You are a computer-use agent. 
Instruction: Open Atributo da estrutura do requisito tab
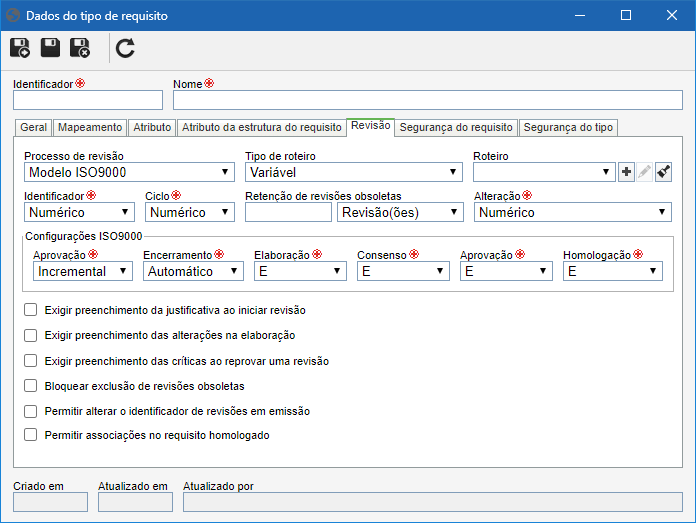click(261, 127)
